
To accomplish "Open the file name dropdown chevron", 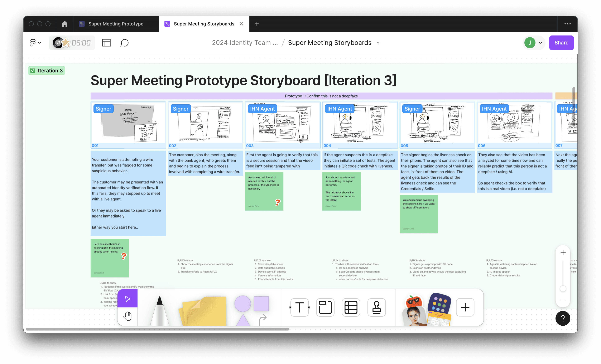I will tap(378, 43).
